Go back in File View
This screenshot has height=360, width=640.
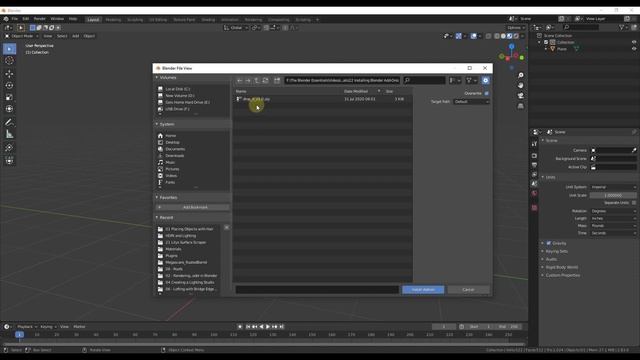click(x=240, y=80)
